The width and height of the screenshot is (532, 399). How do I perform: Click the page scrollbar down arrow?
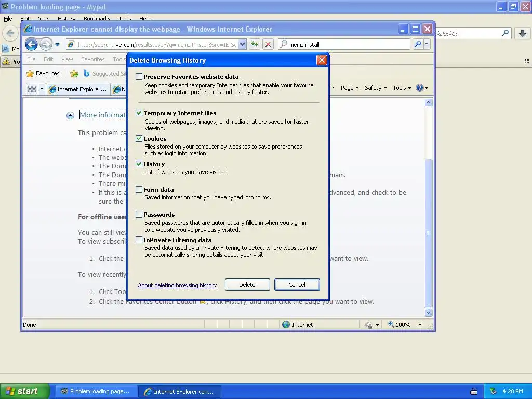[428, 312]
